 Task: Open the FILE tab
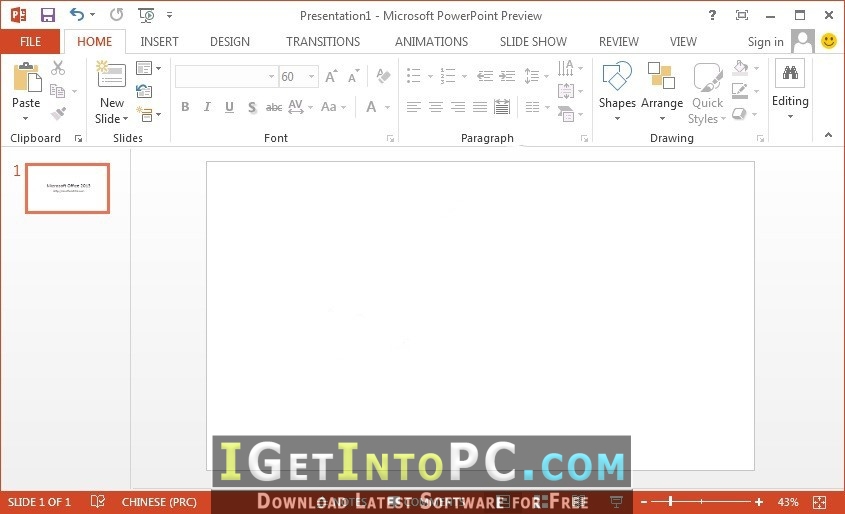click(x=30, y=41)
